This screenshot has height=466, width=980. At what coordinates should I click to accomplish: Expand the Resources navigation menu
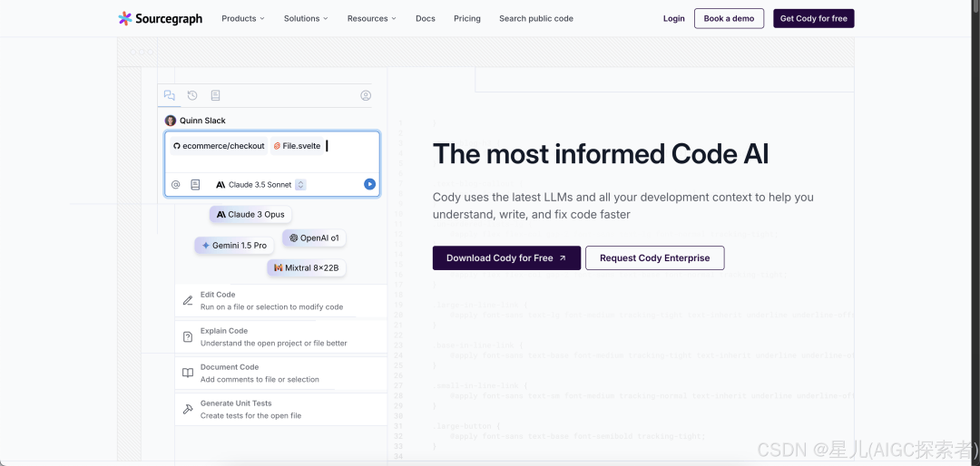pyautogui.click(x=371, y=18)
